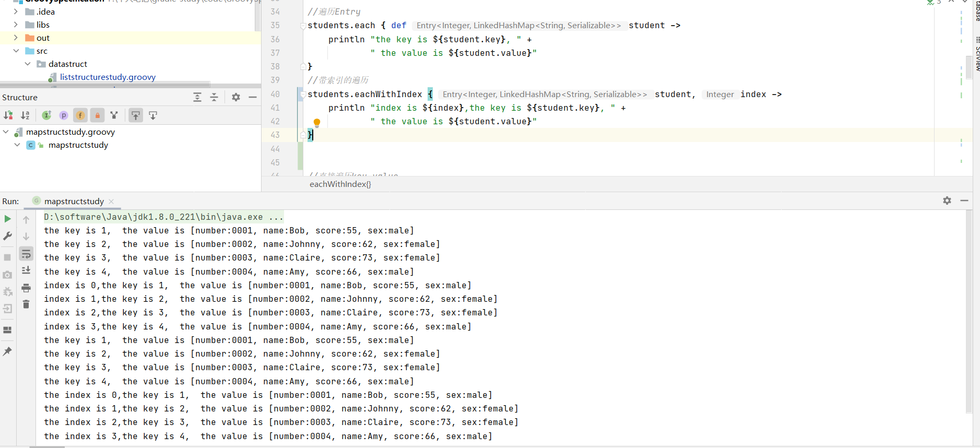Toggle soft-wrap in Run console
The image size is (980, 448).
pos(26,254)
